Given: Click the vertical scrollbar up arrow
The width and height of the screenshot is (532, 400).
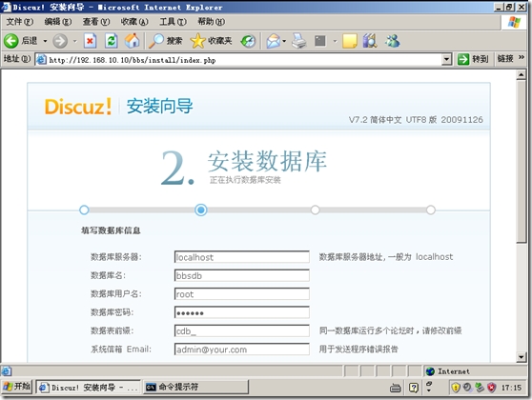Looking at the screenshot, I should click(x=522, y=75).
